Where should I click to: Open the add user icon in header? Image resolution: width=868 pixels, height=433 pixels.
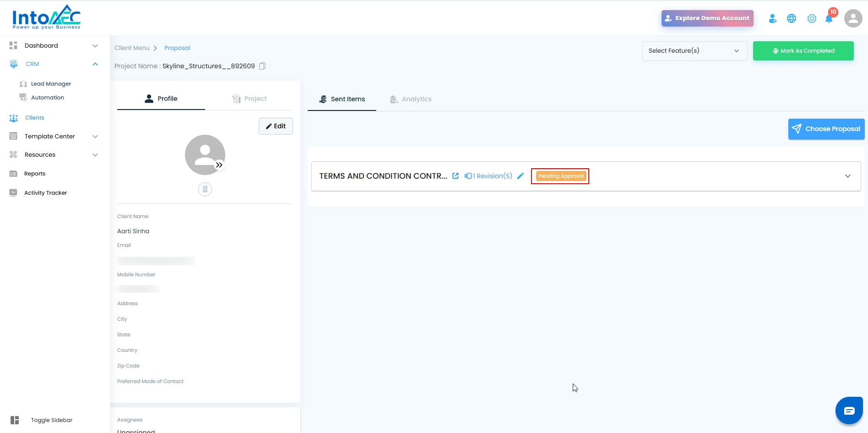coord(773,18)
